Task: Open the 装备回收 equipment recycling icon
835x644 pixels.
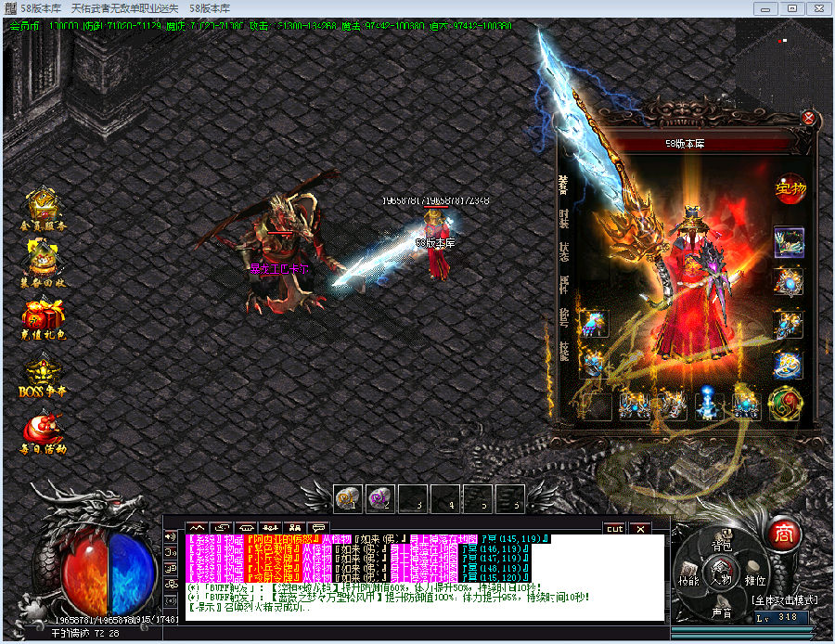Action: pos(43,264)
